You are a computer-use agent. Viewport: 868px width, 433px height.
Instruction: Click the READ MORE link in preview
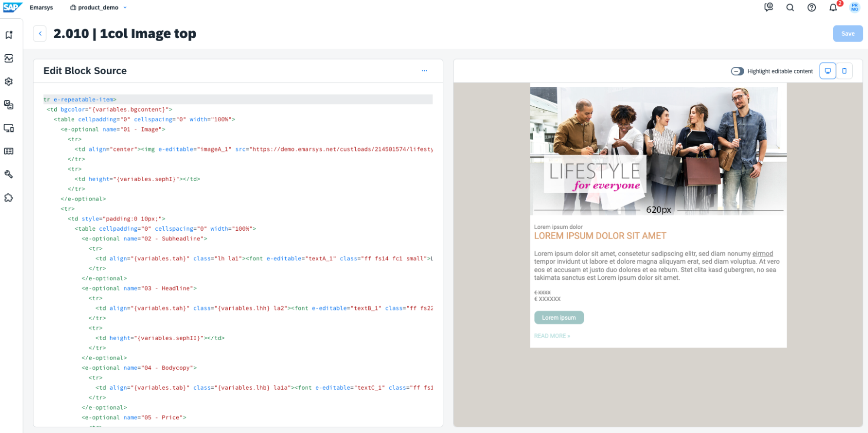552,336
